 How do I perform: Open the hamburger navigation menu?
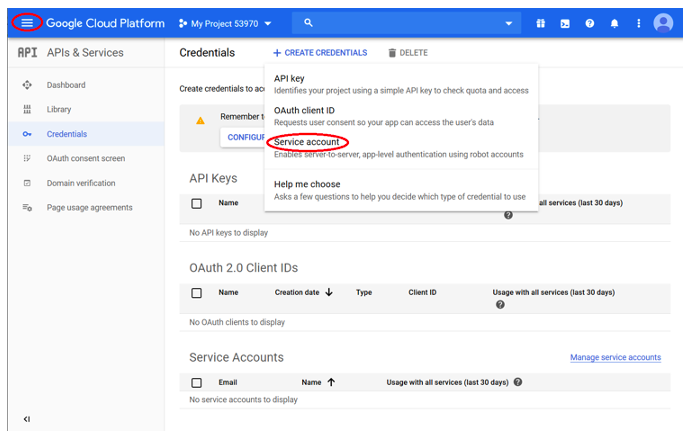(27, 23)
